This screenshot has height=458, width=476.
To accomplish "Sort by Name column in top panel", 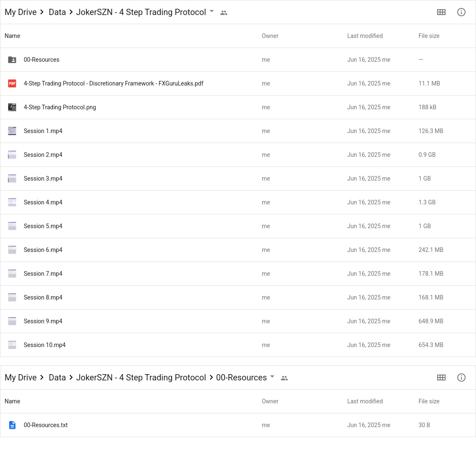I will (13, 36).
